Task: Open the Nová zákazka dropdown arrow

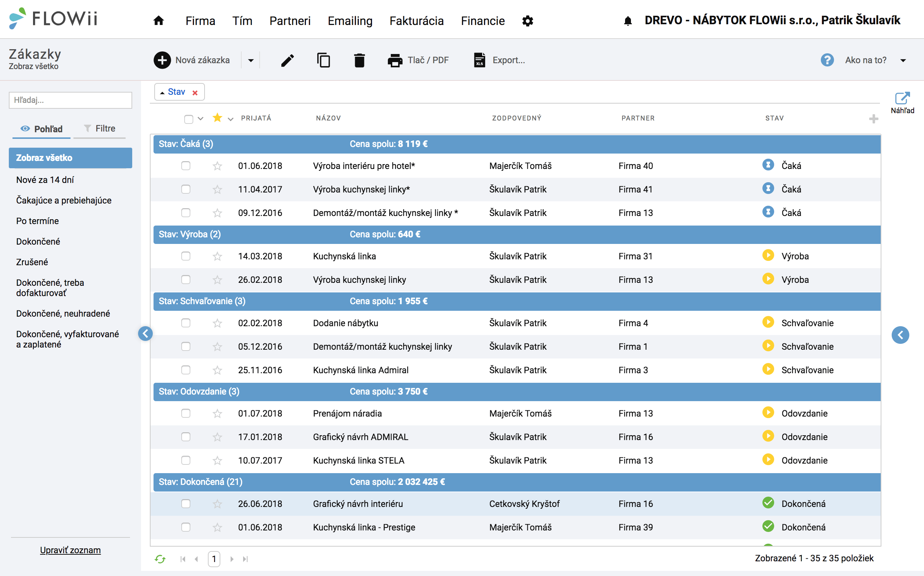Action: coord(250,61)
